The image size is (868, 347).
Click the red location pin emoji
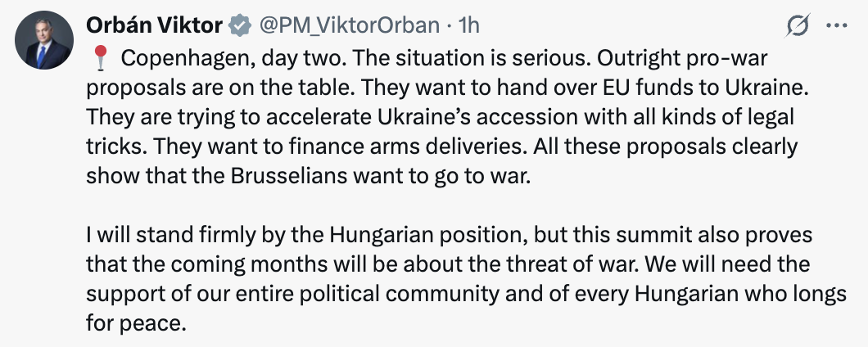pos(100,59)
